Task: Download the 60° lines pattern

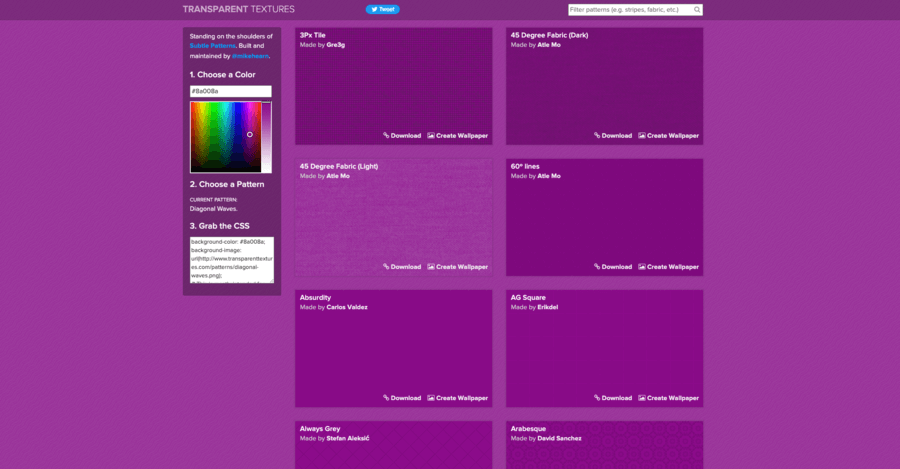Action: [x=613, y=267]
